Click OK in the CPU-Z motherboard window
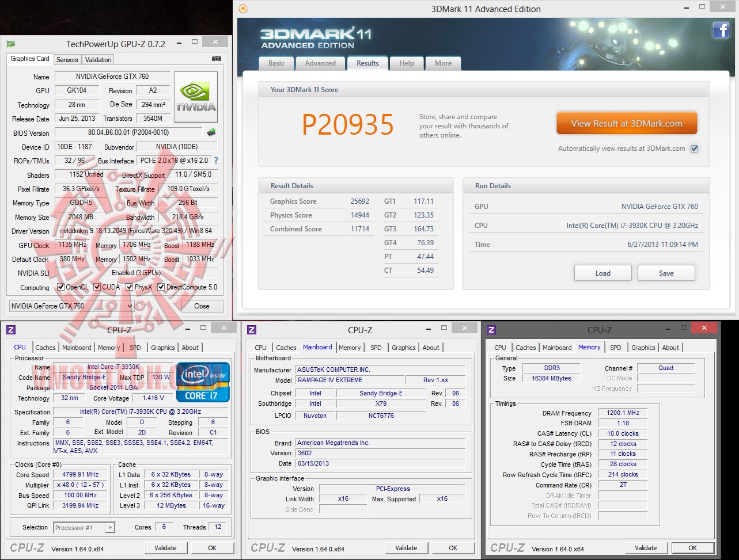Screen dimensions: 739x560 (453, 548)
